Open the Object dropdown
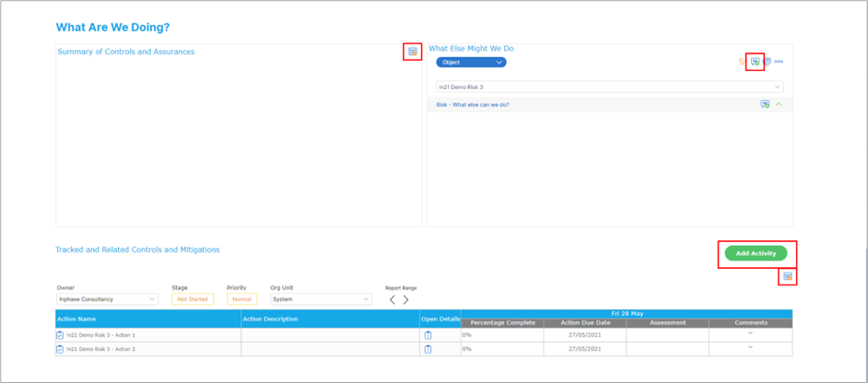Viewport: 868px width, 383px height. 471,63
